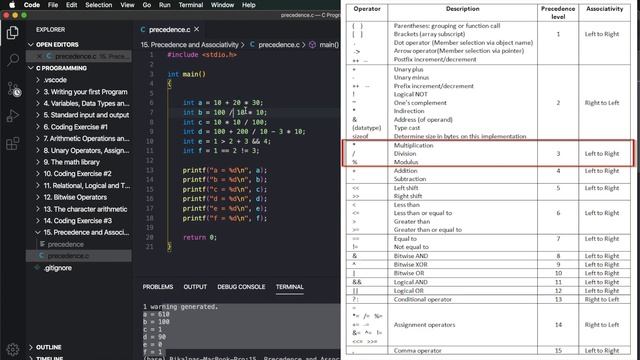The width and height of the screenshot is (640, 360).
Task: Open the Explorer view icon in activity bar
Action: click(13, 32)
